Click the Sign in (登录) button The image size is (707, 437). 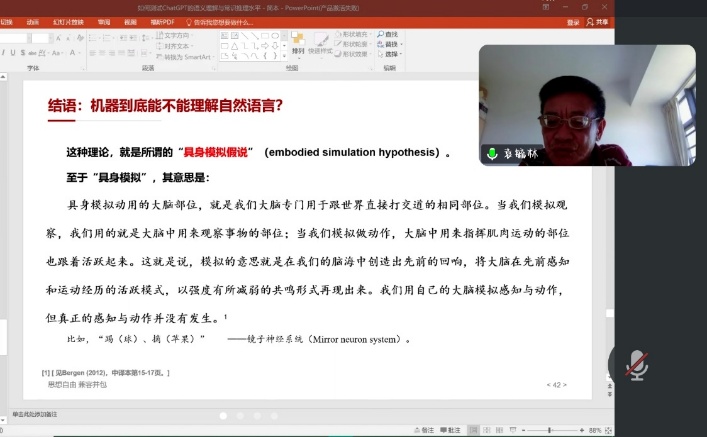tap(573, 21)
